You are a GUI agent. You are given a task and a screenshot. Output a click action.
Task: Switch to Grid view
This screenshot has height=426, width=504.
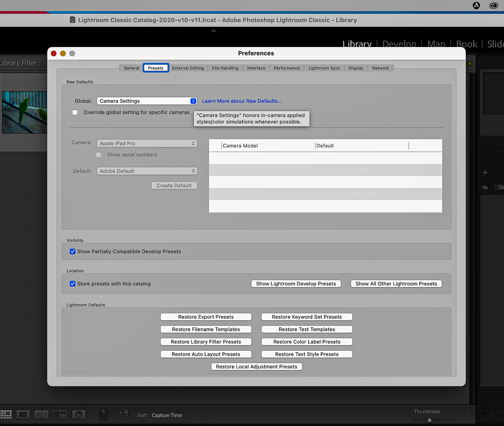point(6,415)
